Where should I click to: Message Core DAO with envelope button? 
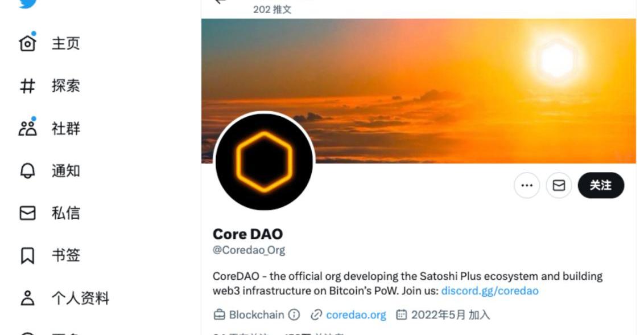pyautogui.click(x=559, y=185)
